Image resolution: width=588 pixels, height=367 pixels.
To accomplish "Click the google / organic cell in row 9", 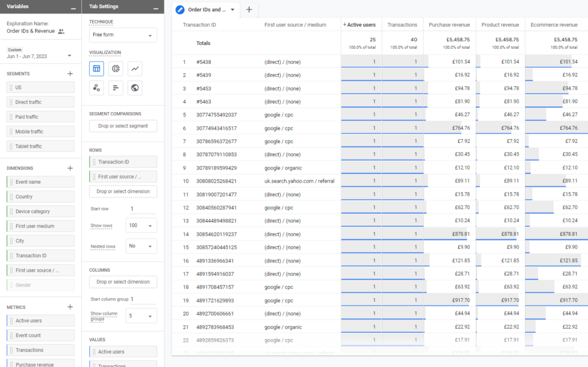I will click(x=283, y=168).
